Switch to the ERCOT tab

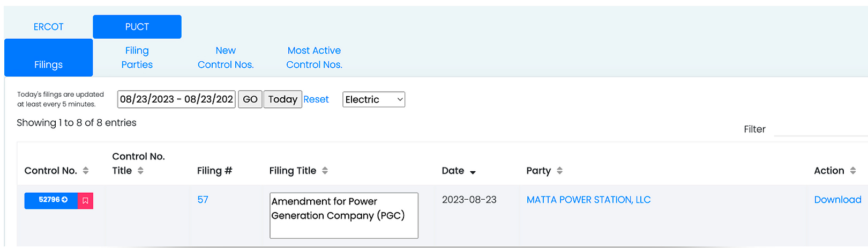click(48, 27)
